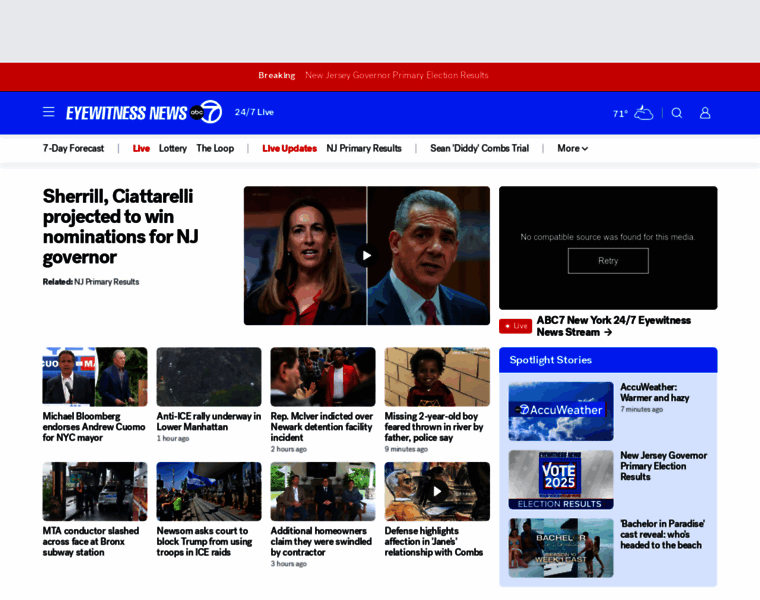Open the hamburger navigation menu
Image resolution: width=760 pixels, height=600 pixels.
pyautogui.click(x=48, y=112)
